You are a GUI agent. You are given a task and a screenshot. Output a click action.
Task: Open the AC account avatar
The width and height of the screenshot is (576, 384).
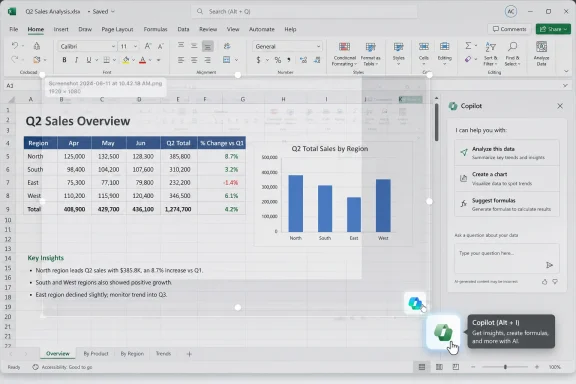click(511, 11)
